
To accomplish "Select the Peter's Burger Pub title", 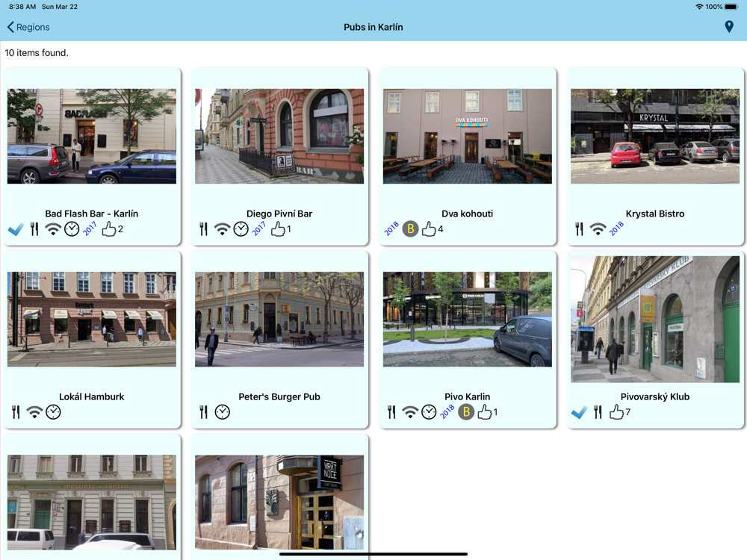I will click(279, 396).
